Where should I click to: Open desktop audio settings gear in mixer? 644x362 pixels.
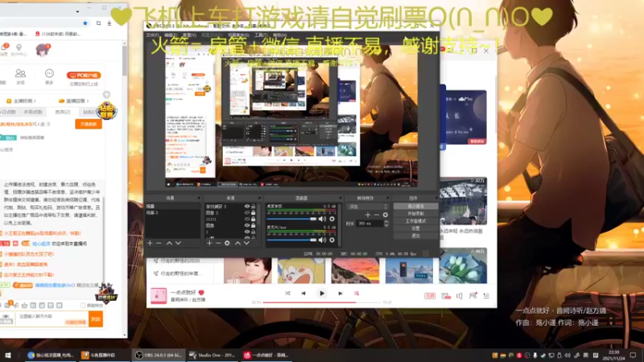tap(332, 219)
